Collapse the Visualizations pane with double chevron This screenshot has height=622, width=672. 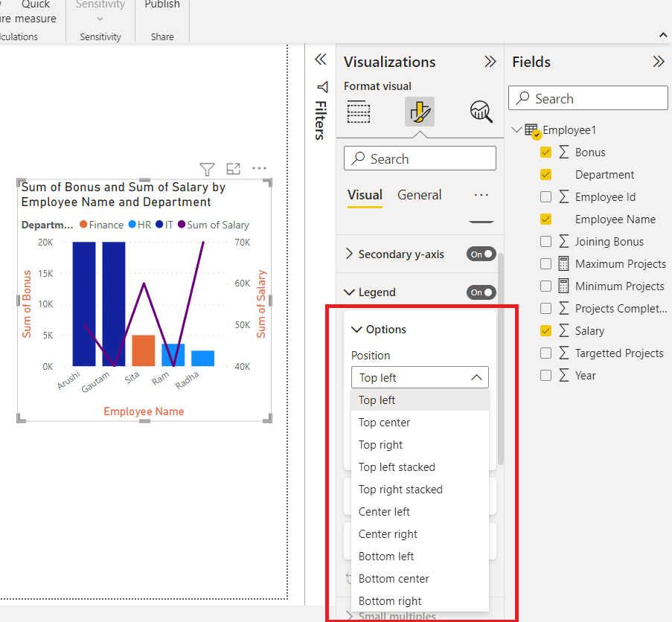490,62
